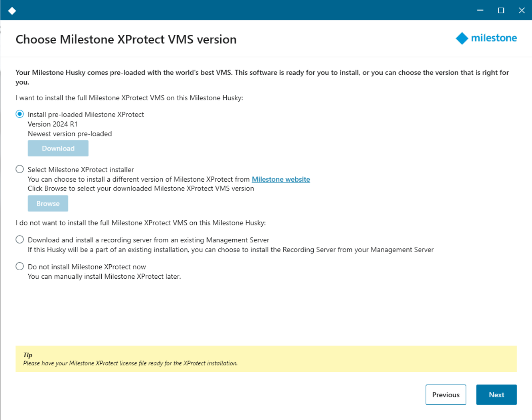Click the 'Choose Milestone XProtect VMS version' heading
Screen dimensions: 532x420
point(126,39)
